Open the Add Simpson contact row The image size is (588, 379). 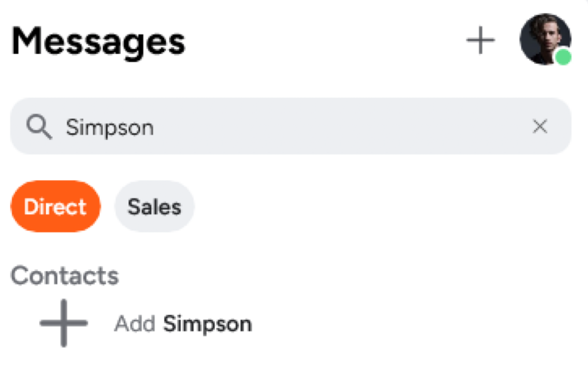click(183, 323)
